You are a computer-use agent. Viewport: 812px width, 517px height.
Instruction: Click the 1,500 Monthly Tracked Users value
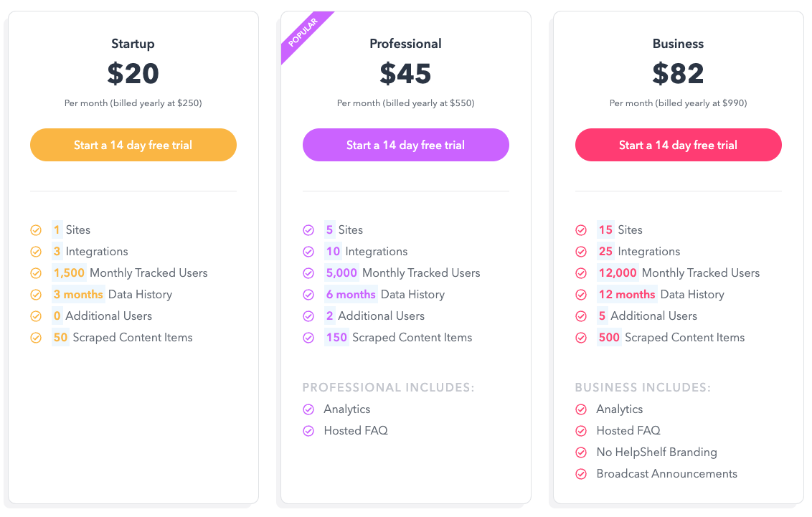coord(69,273)
